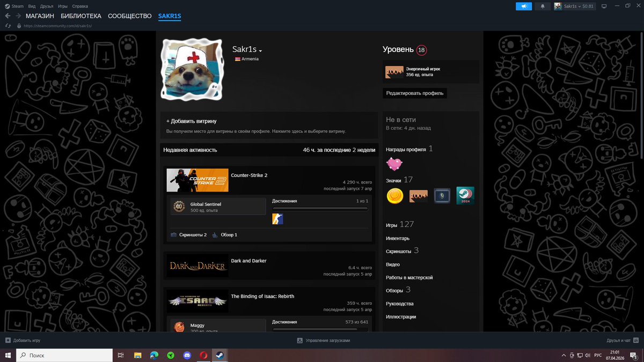The height and width of the screenshot is (362, 644).
Task: Expand the Sakr1s name dropdown arrow
Action: tap(260, 50)
